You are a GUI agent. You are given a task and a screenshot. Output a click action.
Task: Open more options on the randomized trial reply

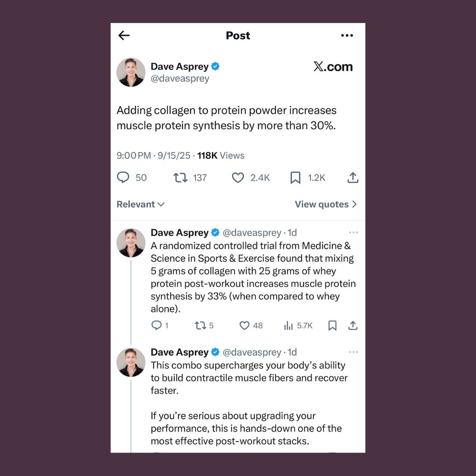click(x=353, y=232)
